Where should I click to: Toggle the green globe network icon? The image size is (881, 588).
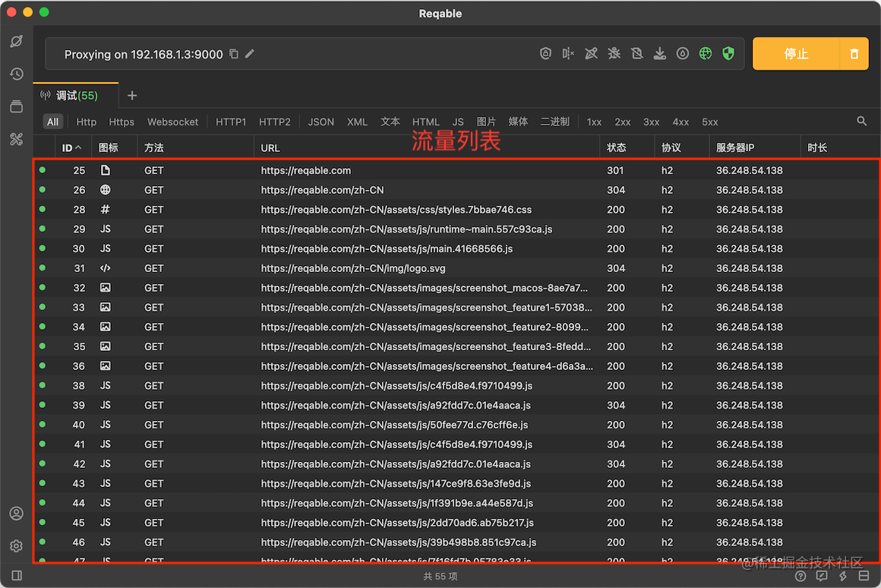[705, 53]
